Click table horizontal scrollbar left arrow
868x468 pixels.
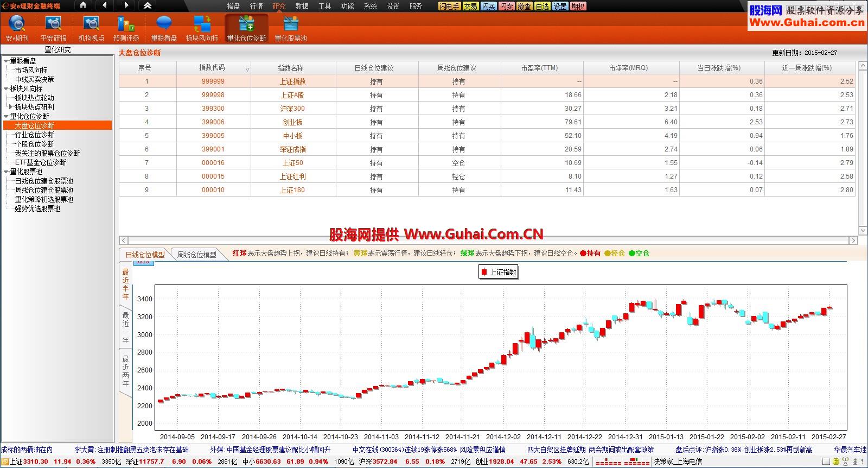(x=124, y=240)
